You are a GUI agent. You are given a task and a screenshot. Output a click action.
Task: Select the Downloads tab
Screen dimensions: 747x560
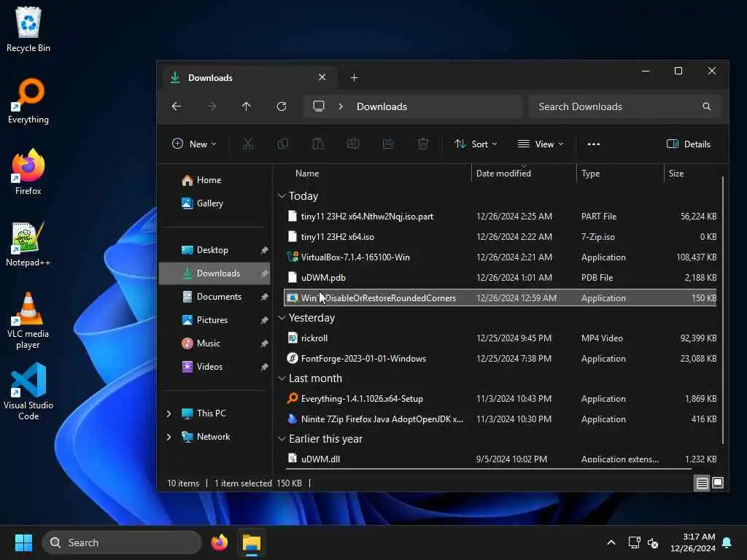248,77
